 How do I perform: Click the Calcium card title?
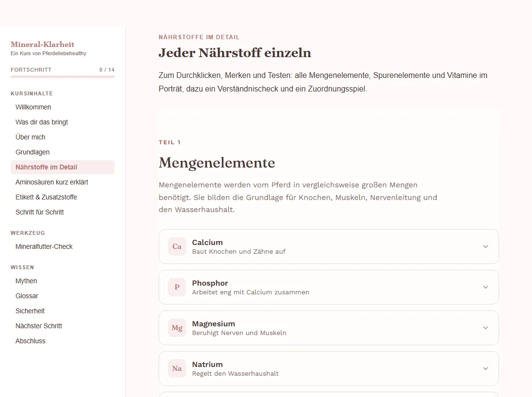207,243
